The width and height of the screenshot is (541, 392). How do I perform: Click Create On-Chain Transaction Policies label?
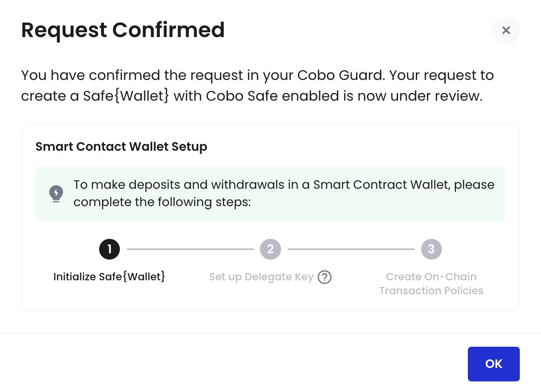pyautogui.click(x=431, y=284)
